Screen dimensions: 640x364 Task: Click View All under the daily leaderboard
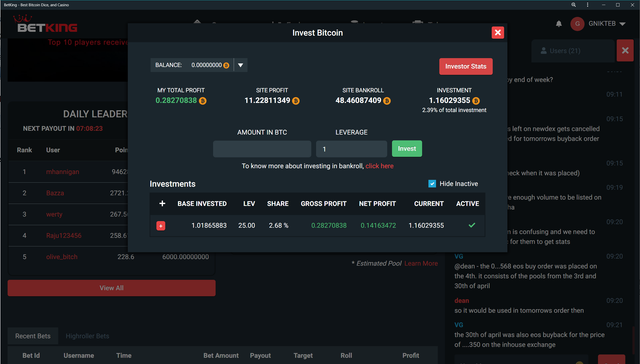tap(111, 288)
